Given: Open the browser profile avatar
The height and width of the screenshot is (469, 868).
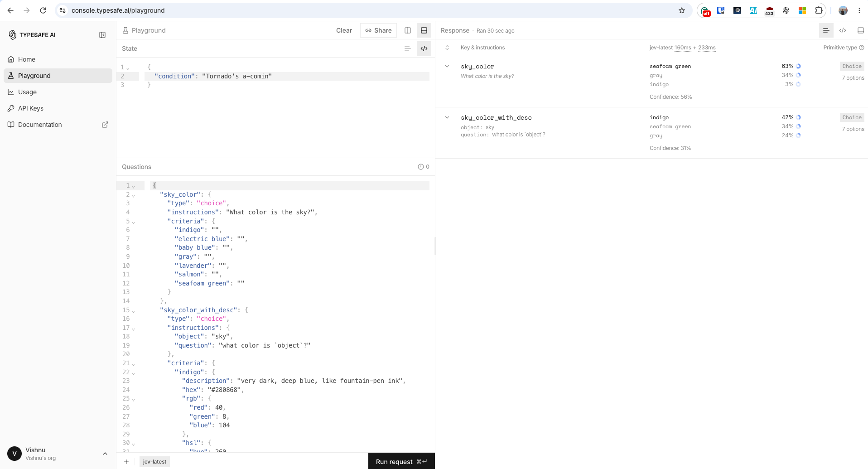Looking at the screenshot, I should 843,10.
